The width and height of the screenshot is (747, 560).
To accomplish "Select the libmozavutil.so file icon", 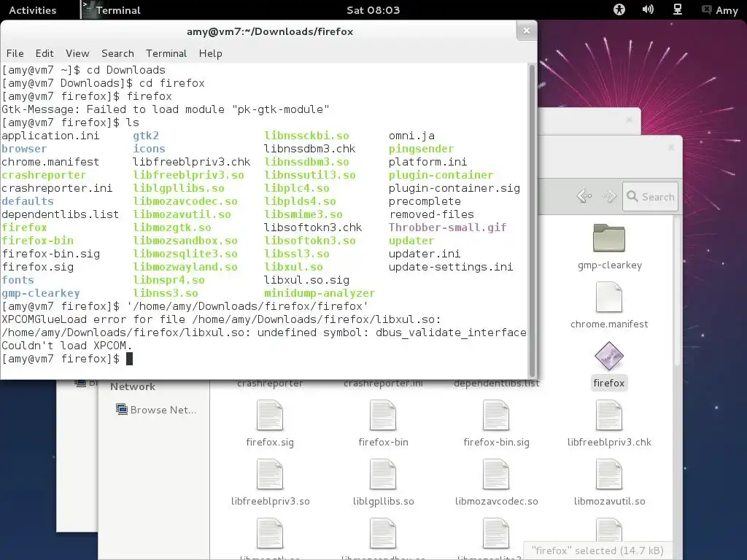I will [x=609, y=474].
